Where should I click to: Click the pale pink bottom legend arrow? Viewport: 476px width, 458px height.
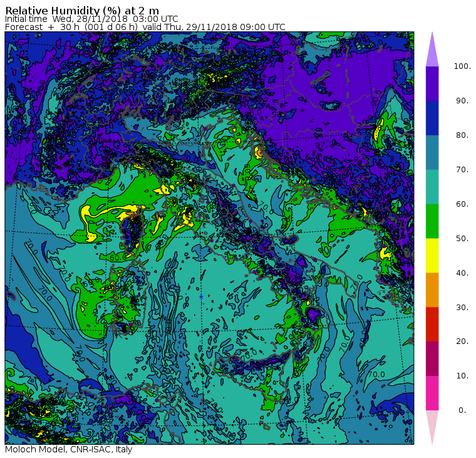pyautogui.click(x=432, y=425)
